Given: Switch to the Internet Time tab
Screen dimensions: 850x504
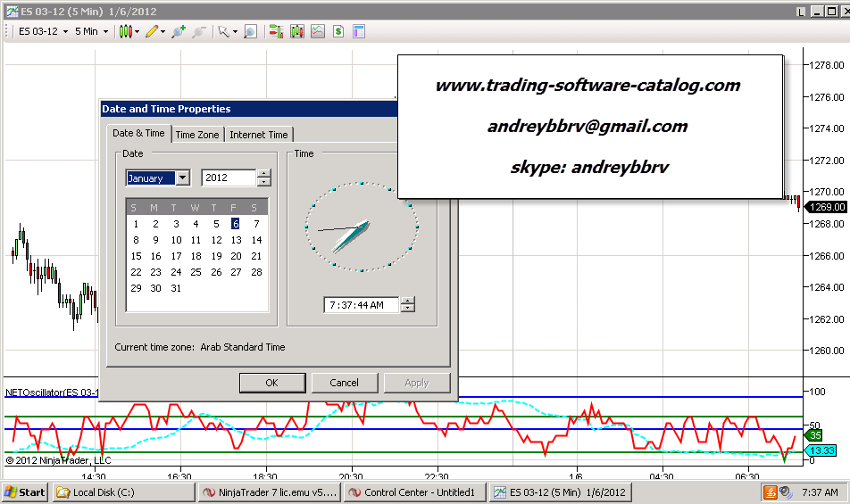Looking at the screenshot, I should pos(258,135).
